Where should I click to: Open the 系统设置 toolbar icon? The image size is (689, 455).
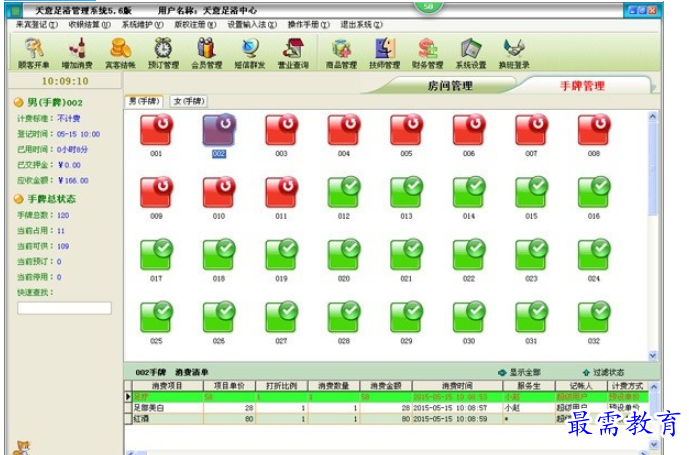click(471, 53)
